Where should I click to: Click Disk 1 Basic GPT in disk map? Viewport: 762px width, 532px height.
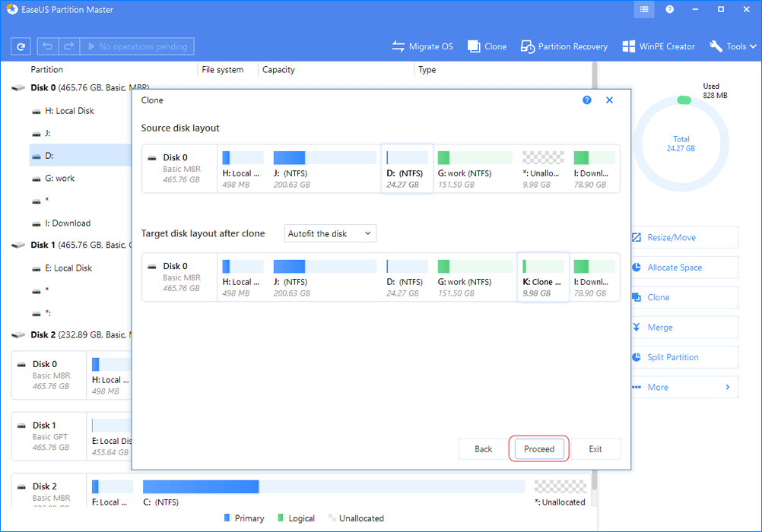(x=49, y=436)
